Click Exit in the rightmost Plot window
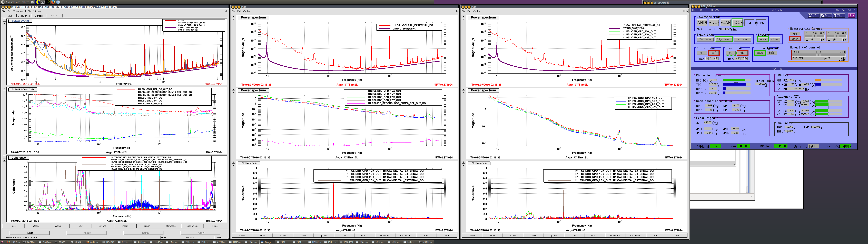This screenshot has width=868, height=244. pos(677,235)
